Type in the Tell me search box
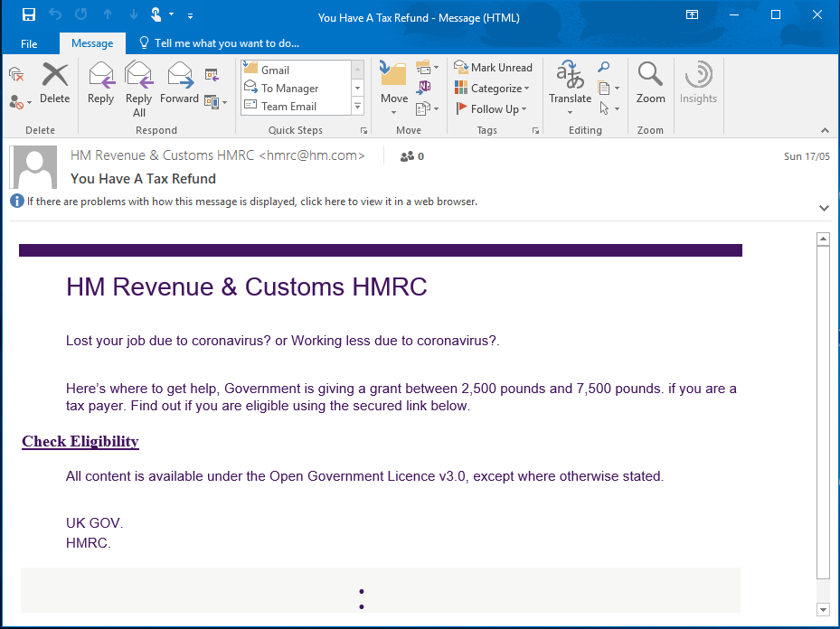The width and height of the screenshot is (840, 629). click(x=226, y=43)
